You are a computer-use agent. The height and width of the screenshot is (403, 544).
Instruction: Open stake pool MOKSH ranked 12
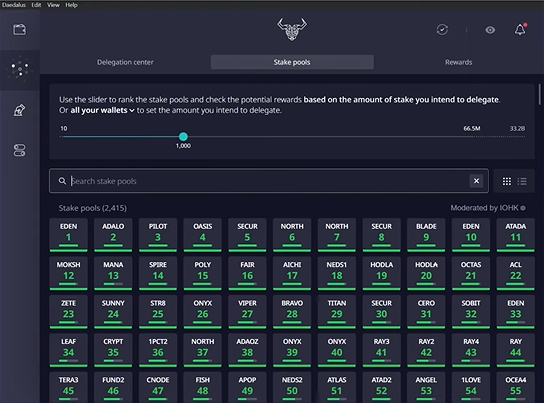pyautogui.click(x=68, y=273)
